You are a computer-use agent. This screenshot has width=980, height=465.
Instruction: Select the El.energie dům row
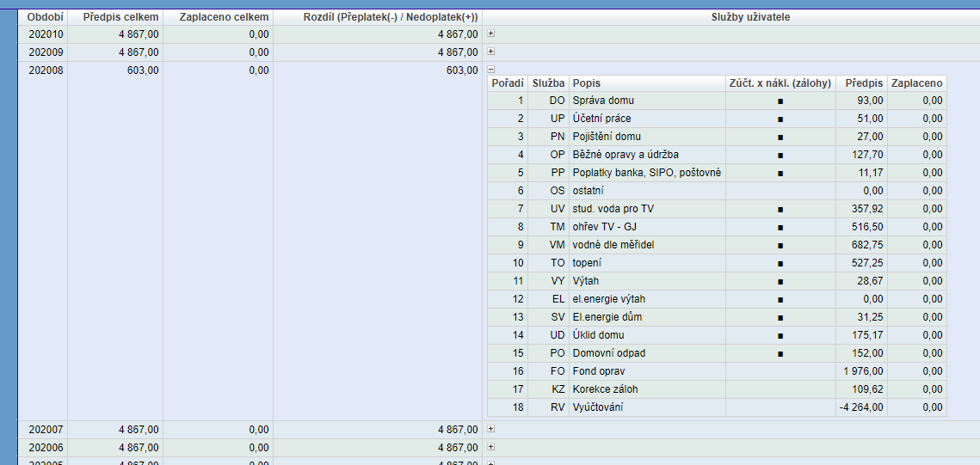[x=718, y=318]
